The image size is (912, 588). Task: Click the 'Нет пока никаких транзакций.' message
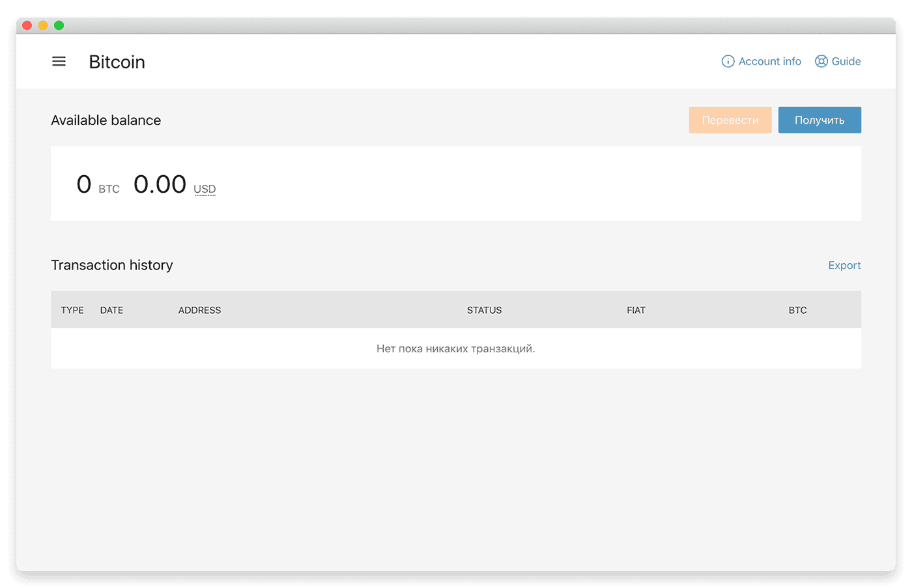click(x=456, y=348)
